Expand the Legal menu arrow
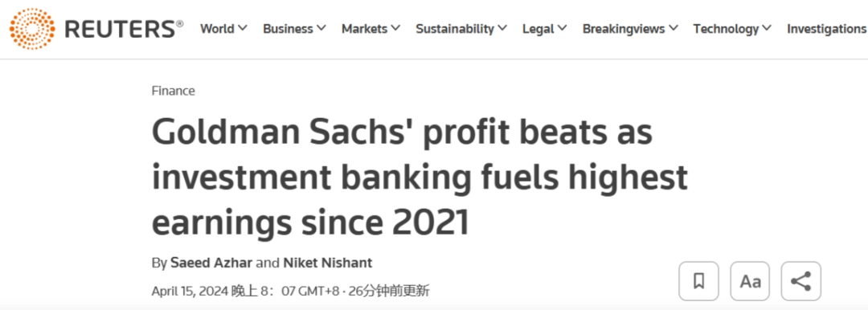Viewport: 868px width, 310px height. click(562, 28)
